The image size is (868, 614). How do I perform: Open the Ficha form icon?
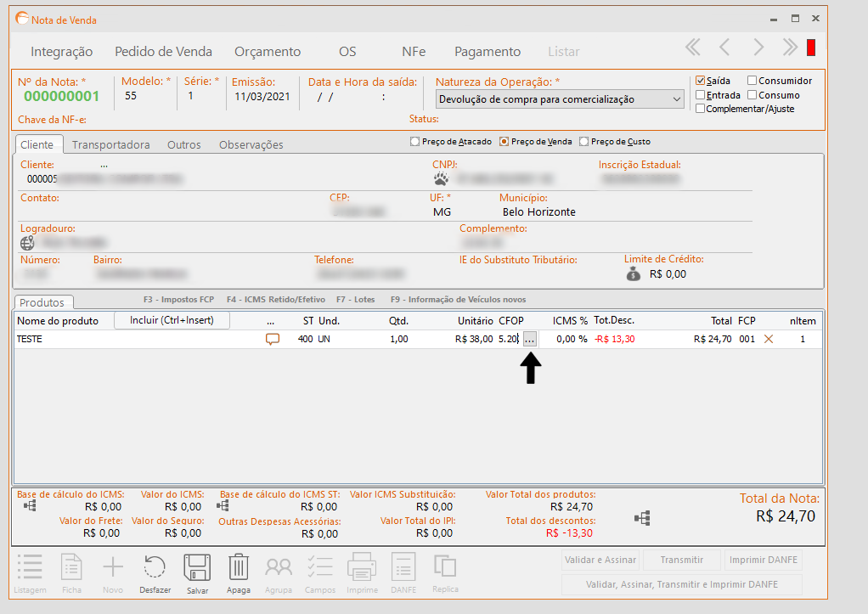(x=71, y=567)
